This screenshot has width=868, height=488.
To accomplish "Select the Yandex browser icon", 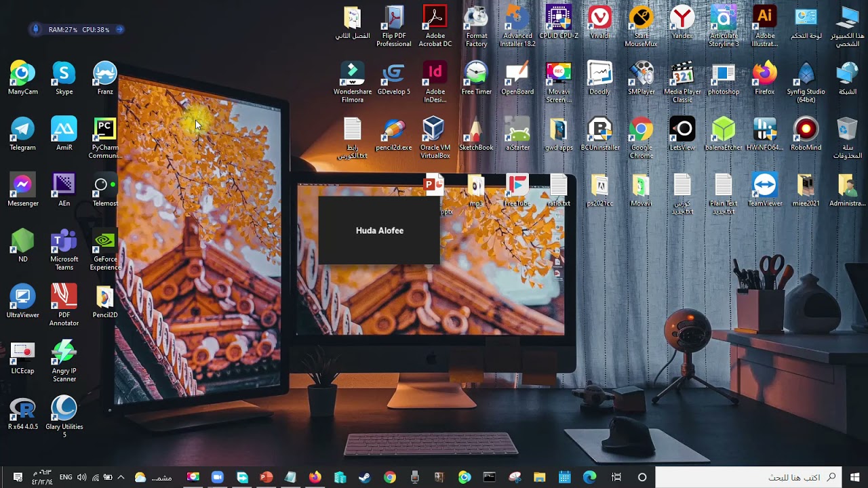I will pyautogui.click(x=682, y=22).
